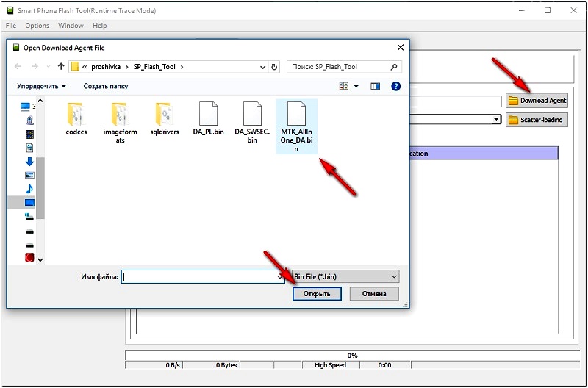Image resolution: width=588 pixels, height=388 pixels.
Task: Expand the file name suggestions dropdown
Action: (280, 276)
